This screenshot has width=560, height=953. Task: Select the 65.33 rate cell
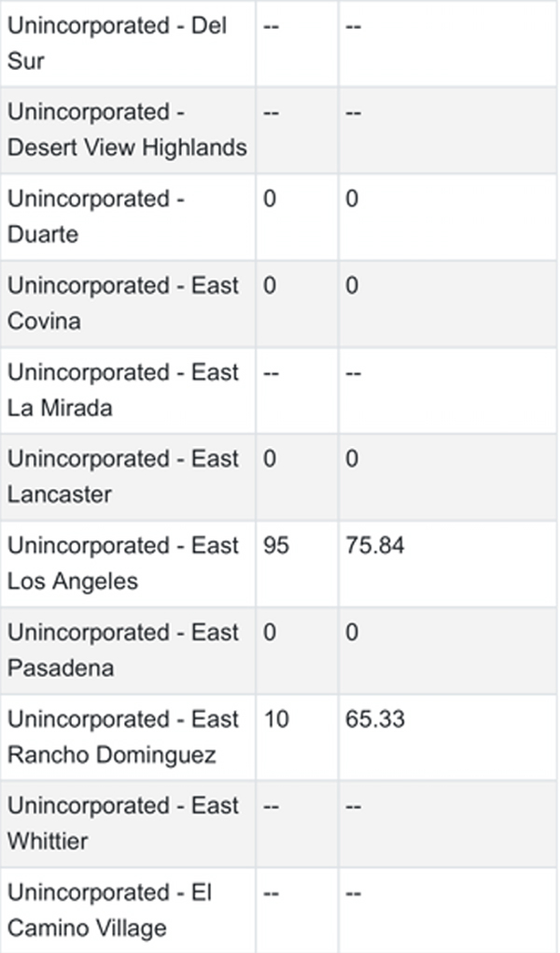coord(375,720)
